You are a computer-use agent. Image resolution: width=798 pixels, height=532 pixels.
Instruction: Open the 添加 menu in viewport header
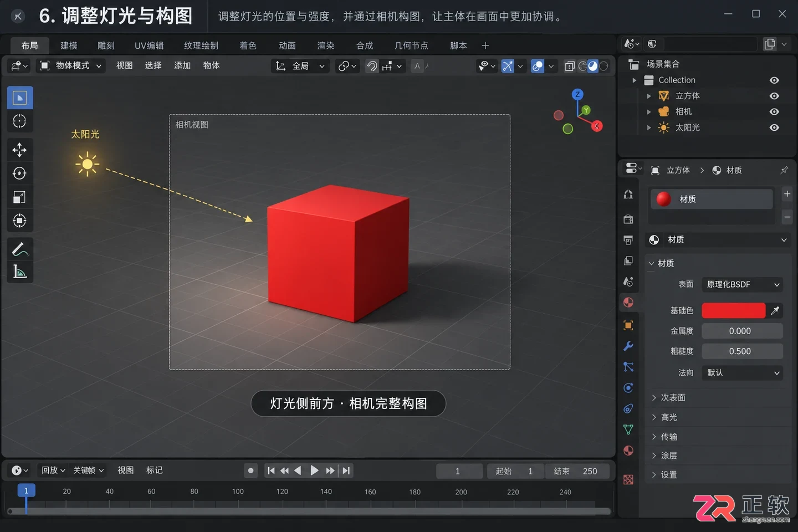pos(182,65)
